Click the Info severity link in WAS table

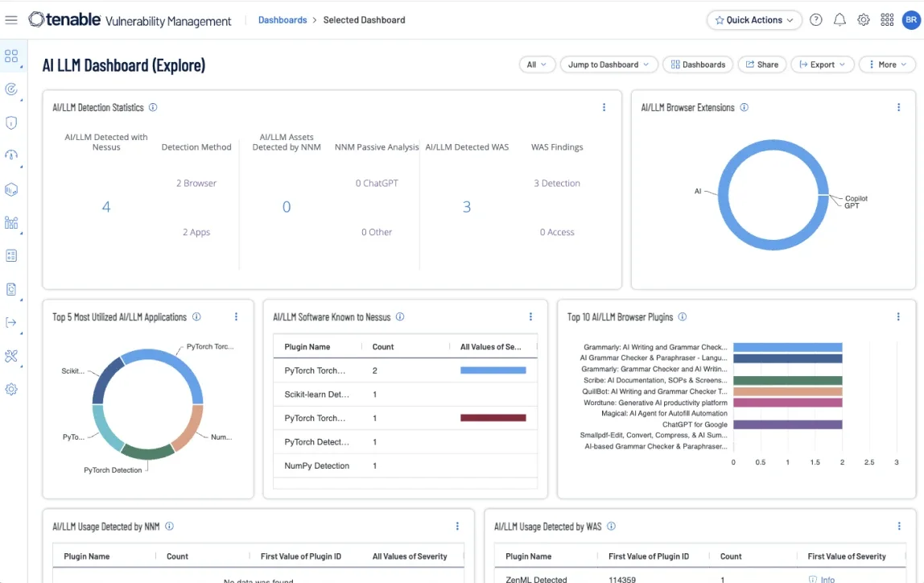(822, 579)
